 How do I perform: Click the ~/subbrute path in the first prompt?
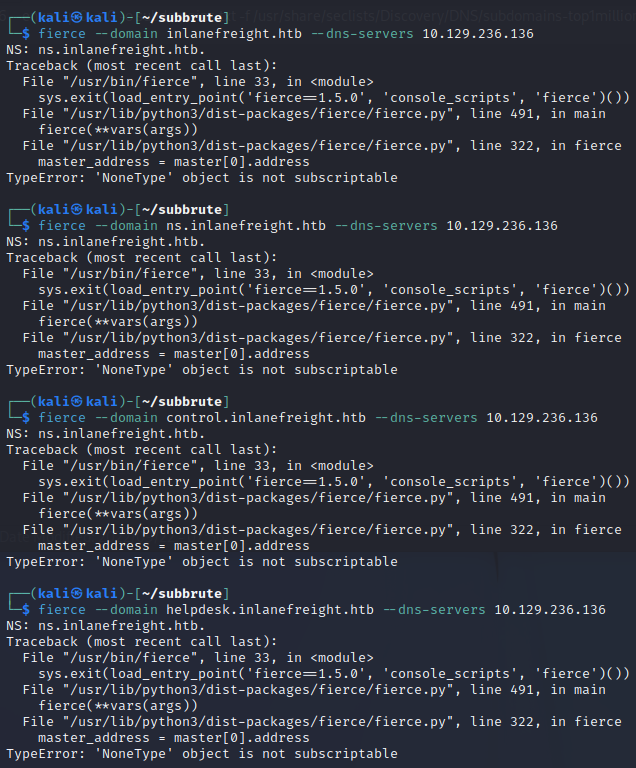point(187,18)
